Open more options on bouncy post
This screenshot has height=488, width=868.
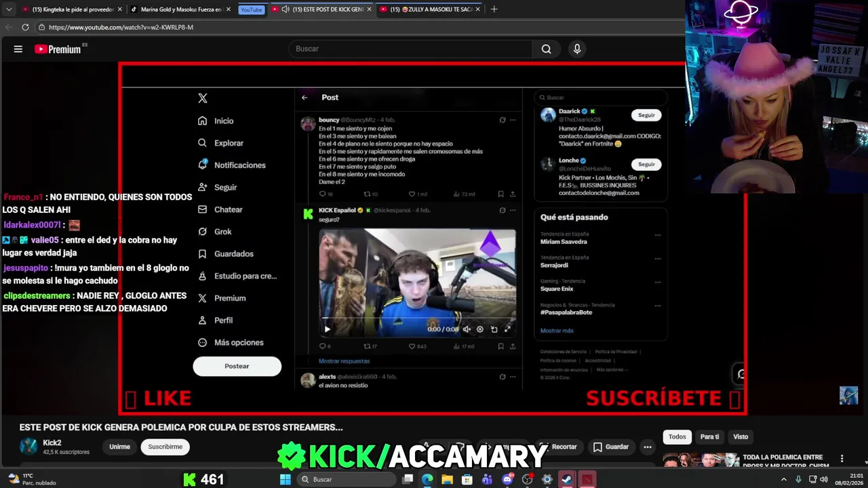(x=513, y=120)
